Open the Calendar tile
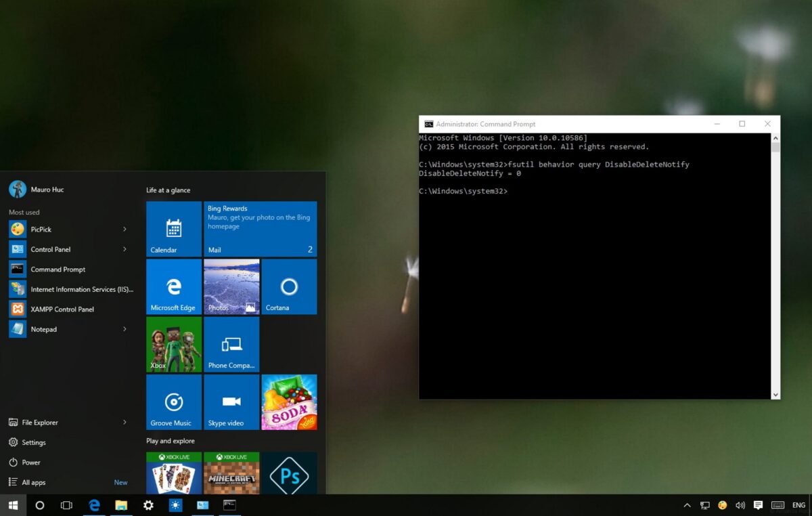 click(174, 229)
